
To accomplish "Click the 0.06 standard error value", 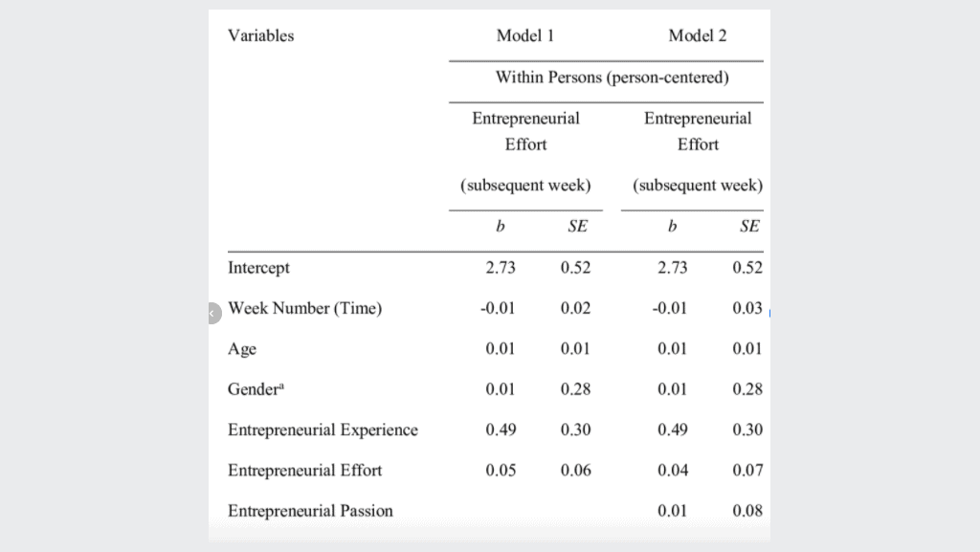I will click(575, 470).
